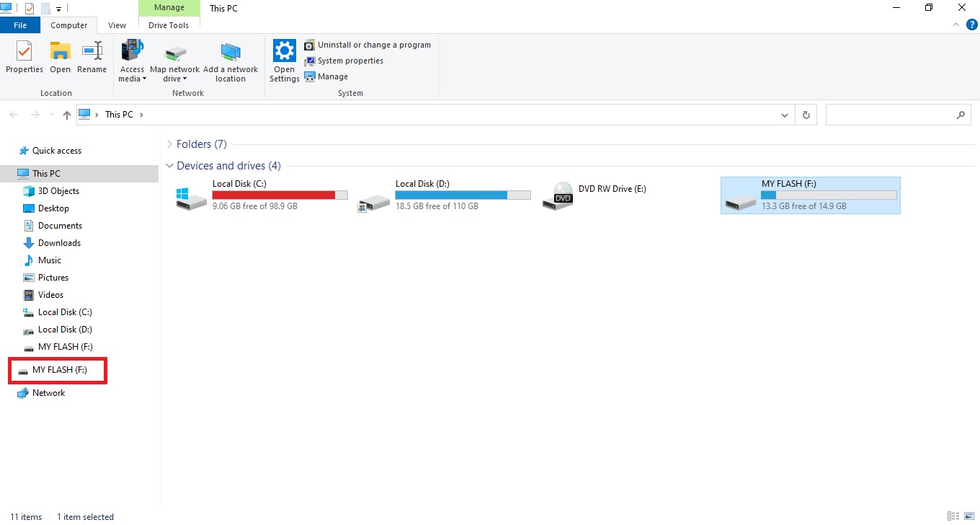Click the Help question mark icon

pyautogui.click(x=971, y=25)
